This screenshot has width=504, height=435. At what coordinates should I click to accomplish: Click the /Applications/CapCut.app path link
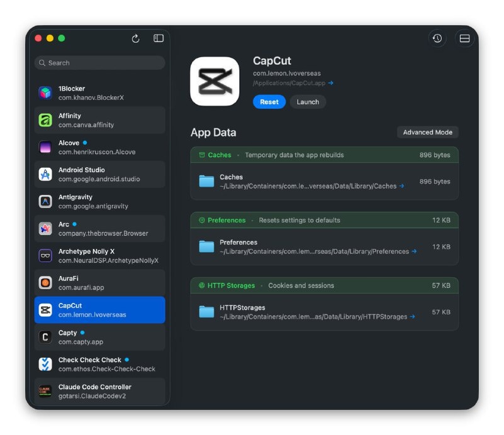[x=289, y=83]
